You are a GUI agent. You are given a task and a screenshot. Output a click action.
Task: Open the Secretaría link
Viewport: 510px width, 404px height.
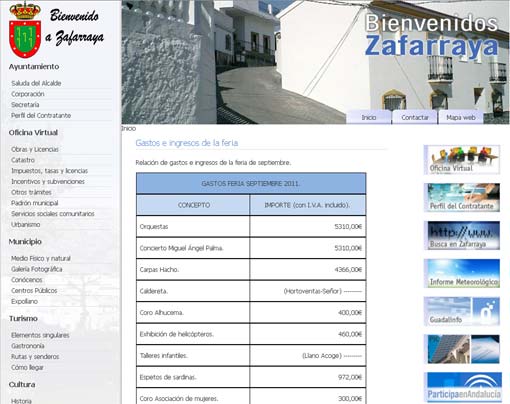[x=25, y=105]
